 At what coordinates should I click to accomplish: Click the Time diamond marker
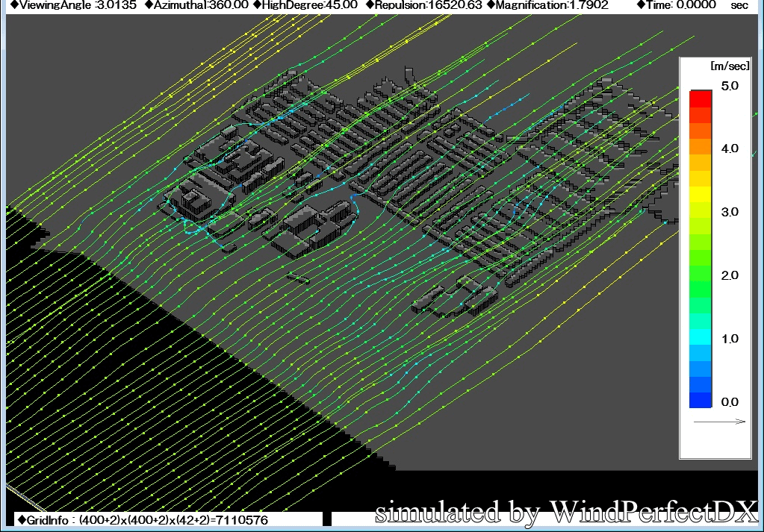642,5
